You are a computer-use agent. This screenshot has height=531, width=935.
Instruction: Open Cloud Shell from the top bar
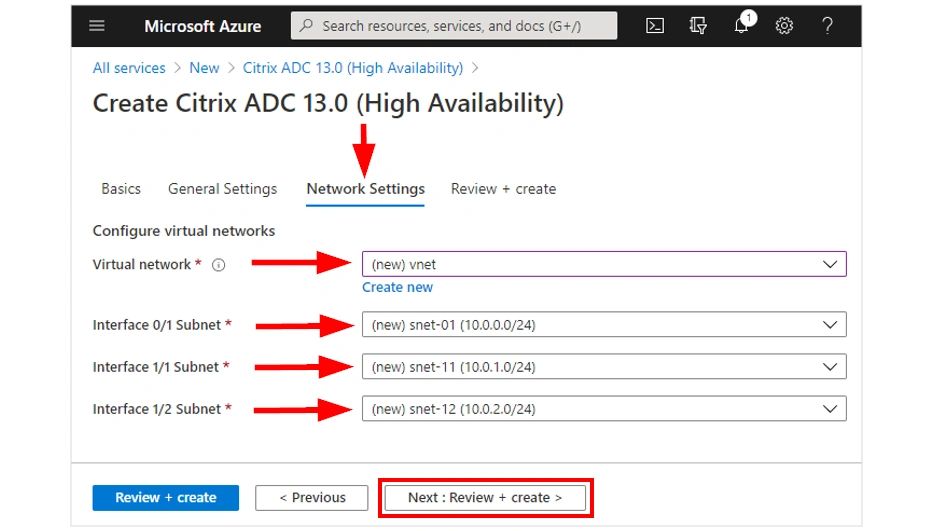[x=655, y=26]
